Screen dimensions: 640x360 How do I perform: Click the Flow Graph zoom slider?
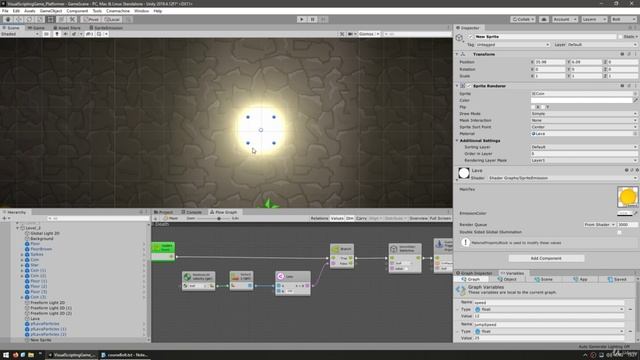[214, 218]
